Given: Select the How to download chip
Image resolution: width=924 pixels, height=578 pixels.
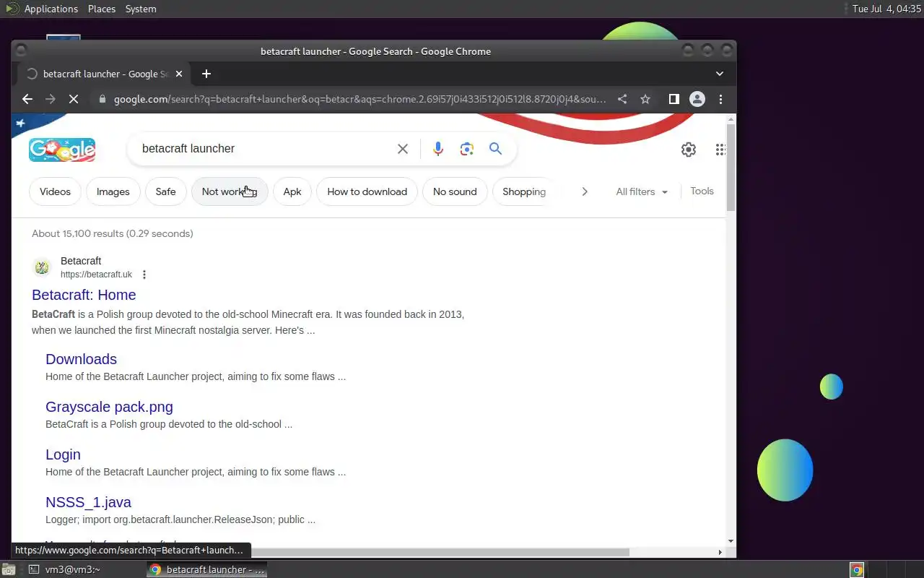Looking at the screenshot, I should point(367,191).
